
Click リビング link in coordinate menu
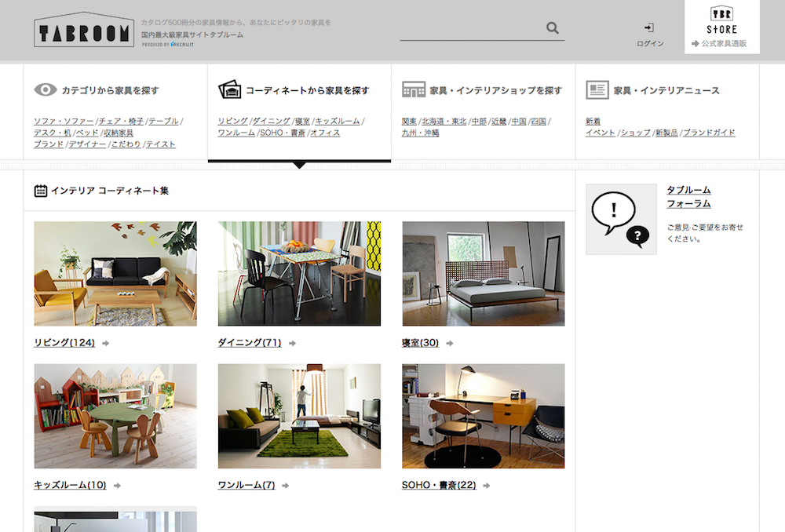[x=232, y=121]
